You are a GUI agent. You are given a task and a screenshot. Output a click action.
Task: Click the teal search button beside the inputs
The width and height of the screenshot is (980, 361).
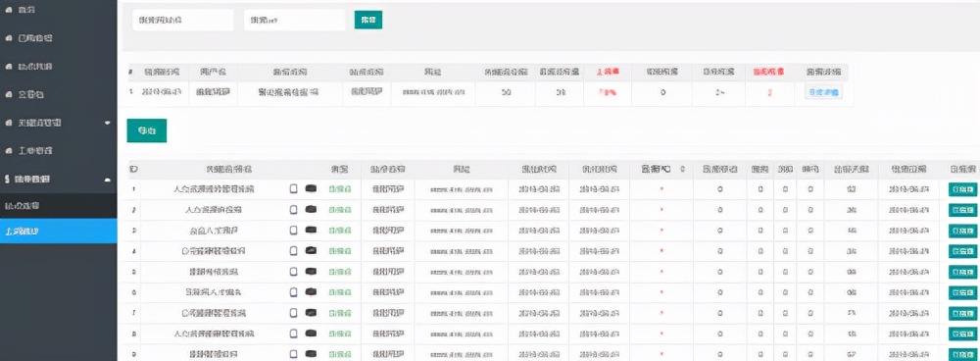[368, 20]
